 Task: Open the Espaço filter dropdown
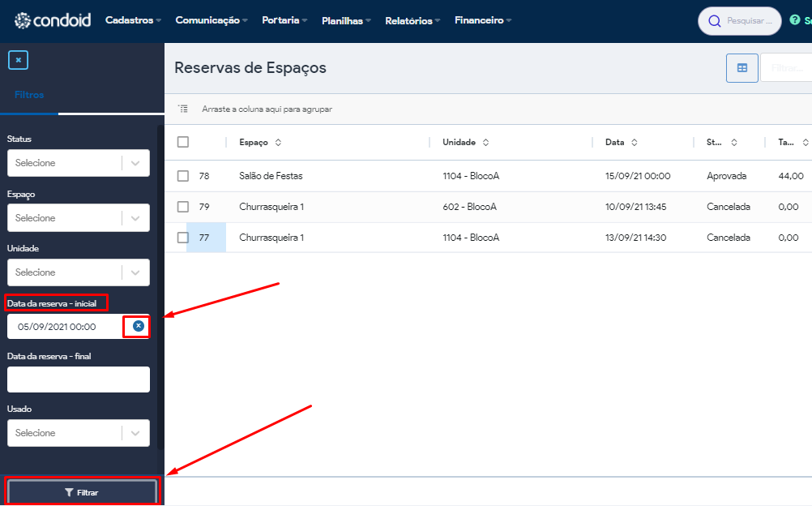(79, 218)
